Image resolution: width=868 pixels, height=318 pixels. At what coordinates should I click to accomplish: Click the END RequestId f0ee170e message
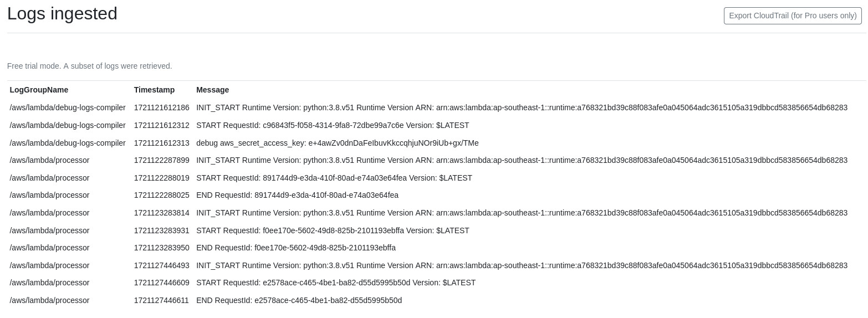295,248
